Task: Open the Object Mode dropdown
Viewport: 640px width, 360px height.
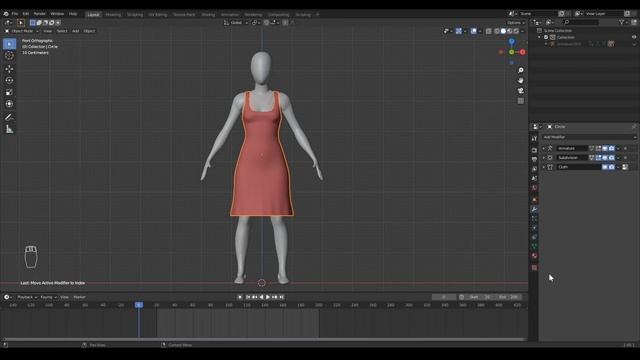Action: [22, 31]
